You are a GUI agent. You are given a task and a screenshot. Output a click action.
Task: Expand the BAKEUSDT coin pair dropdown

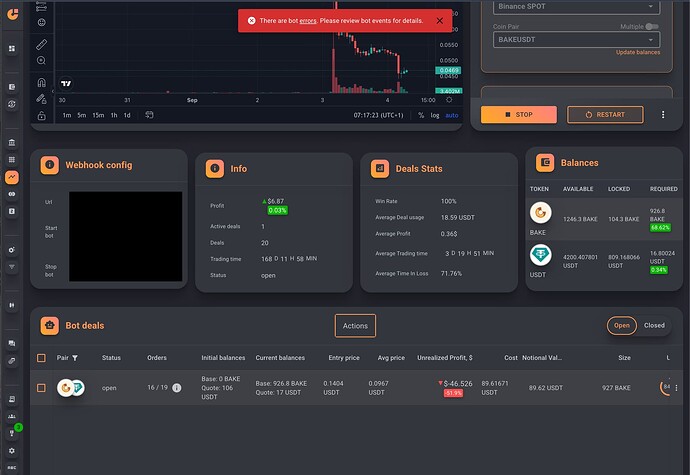576,40
